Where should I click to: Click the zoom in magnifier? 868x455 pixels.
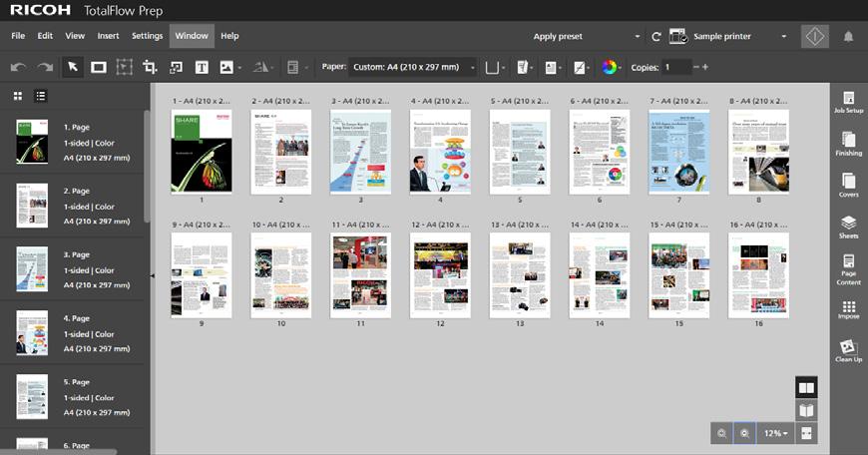tap(744, 433)
